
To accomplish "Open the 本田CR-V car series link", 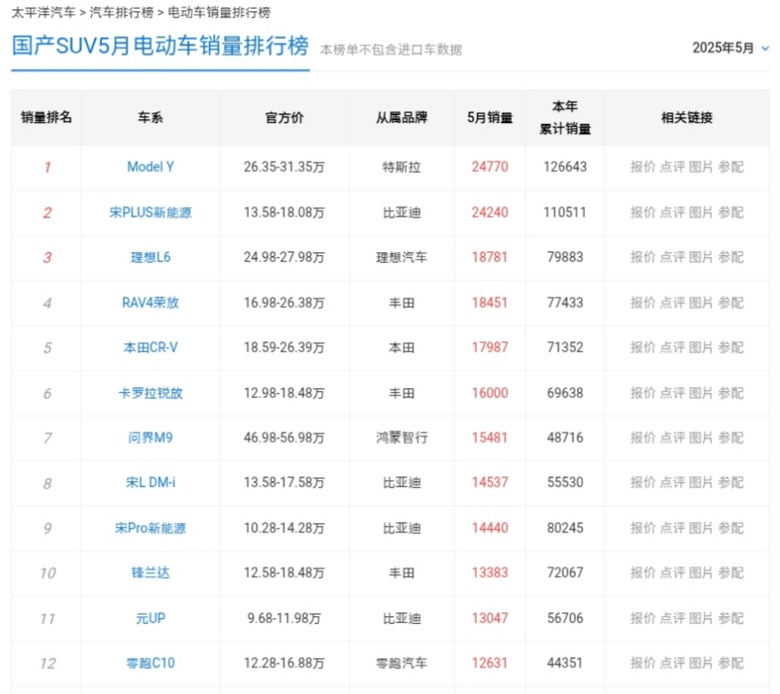I will [150, 347].
